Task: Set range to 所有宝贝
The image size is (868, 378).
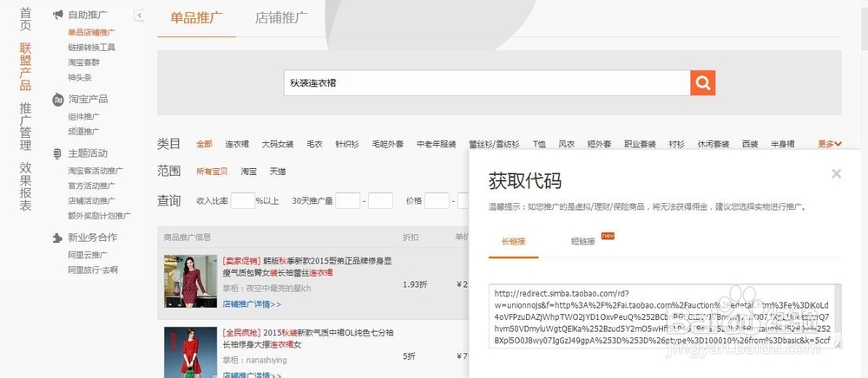Action: click(212, 172)
